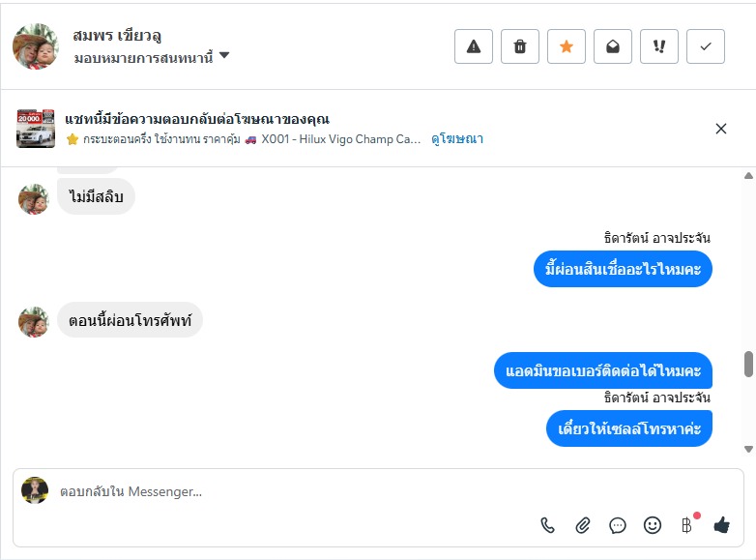756x560 pixels.
Task: Open the emoji picker
Action: coord(653,525)
